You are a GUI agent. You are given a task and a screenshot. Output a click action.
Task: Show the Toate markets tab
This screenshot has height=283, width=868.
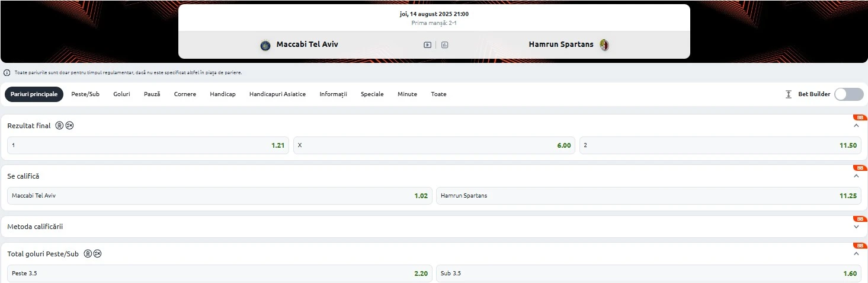coord(438,94)
